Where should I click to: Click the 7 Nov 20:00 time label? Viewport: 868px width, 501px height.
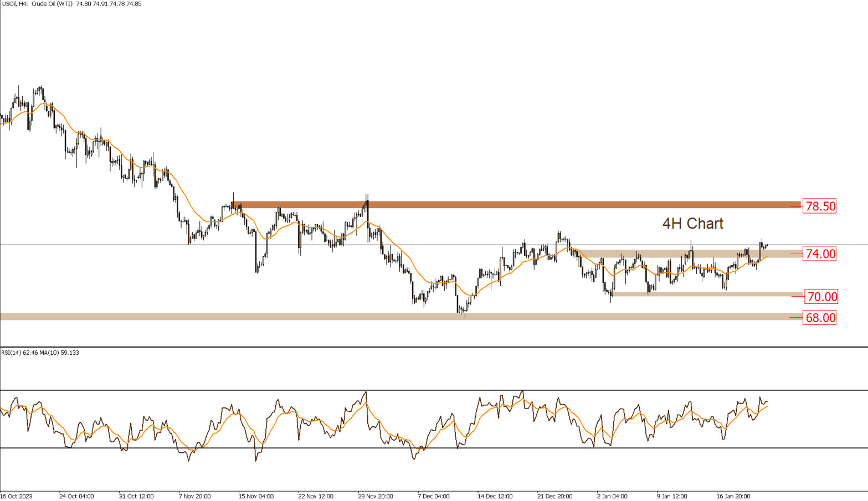tap(194, 497)
